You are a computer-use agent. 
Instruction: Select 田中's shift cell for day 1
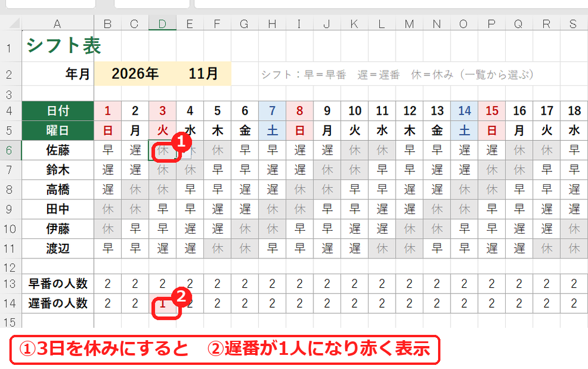pos(108,209)
